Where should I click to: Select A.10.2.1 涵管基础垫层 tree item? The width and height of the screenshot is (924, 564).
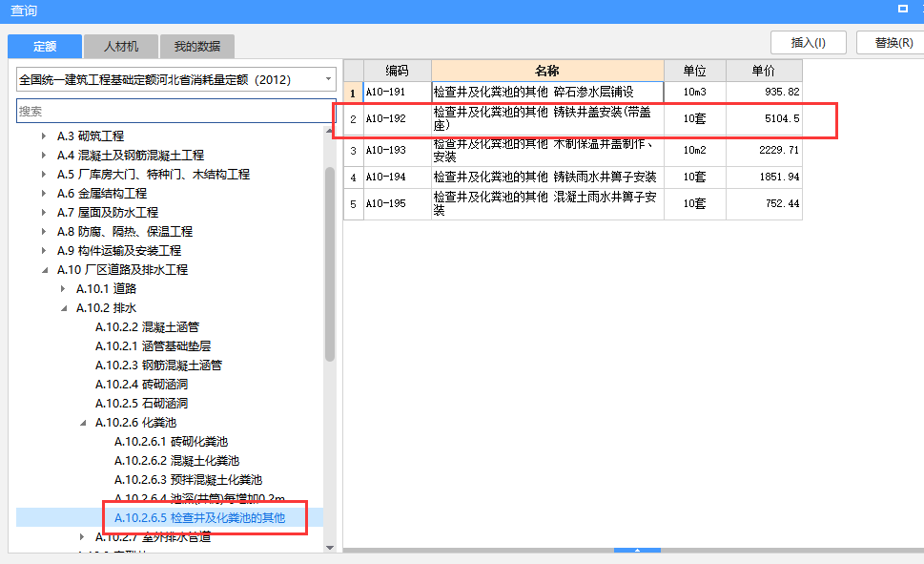coord(153,346)
